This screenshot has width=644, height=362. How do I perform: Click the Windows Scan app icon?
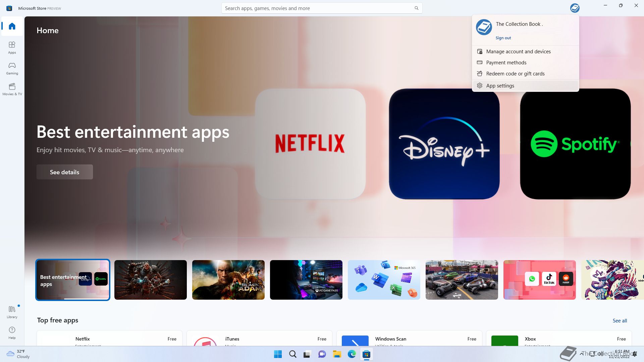click(x=355, y=341)
